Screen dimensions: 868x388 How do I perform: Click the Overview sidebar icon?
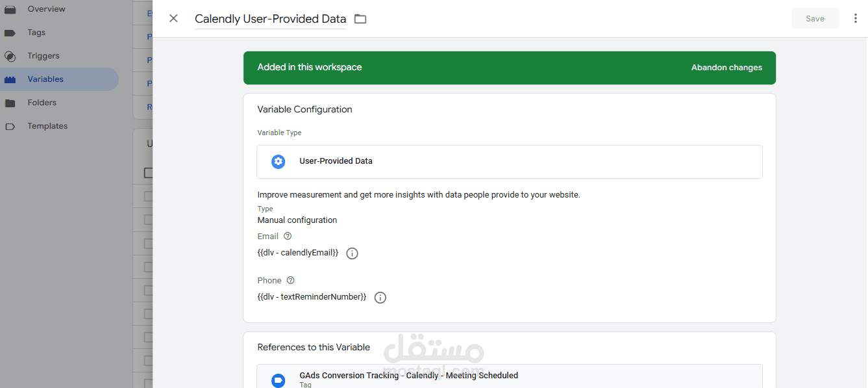[x=10, y=9]
